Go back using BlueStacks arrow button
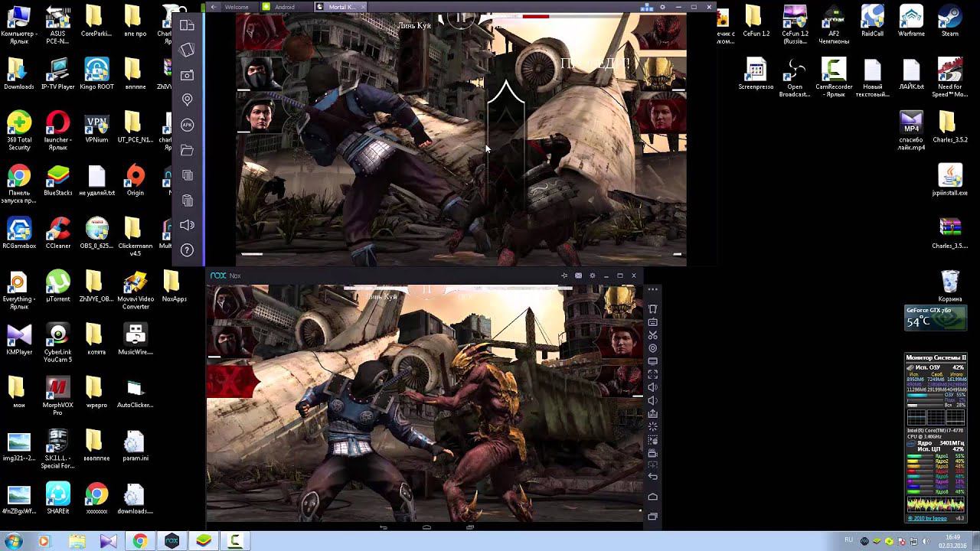The height and width of the screenshot is (551, 980). (214, 7)
